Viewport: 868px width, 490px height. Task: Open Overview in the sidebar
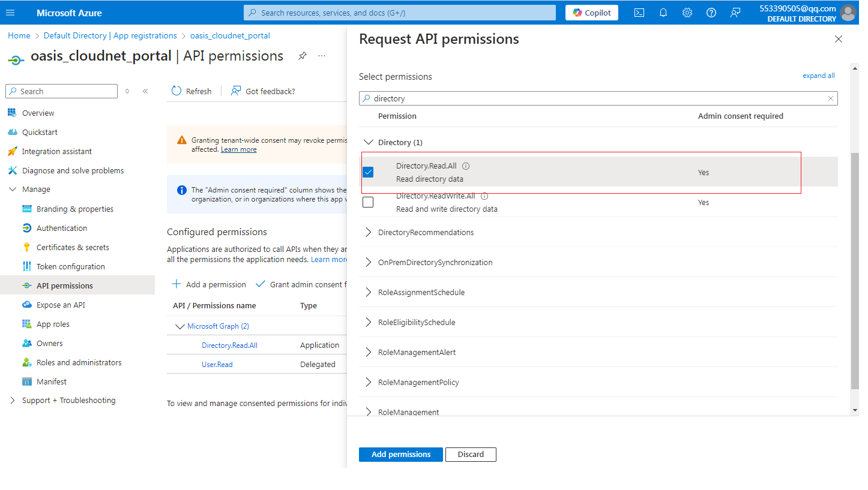38,113
